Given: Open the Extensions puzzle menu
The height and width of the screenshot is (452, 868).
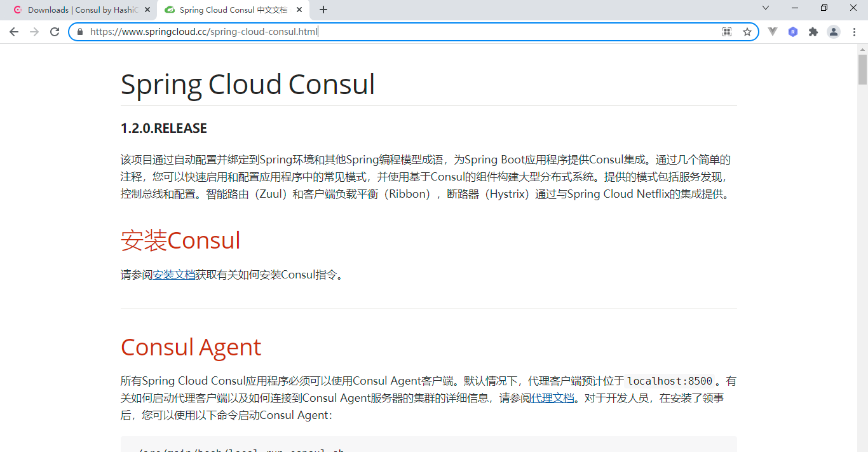Looking at the screenshot, I should pos(813,32).
